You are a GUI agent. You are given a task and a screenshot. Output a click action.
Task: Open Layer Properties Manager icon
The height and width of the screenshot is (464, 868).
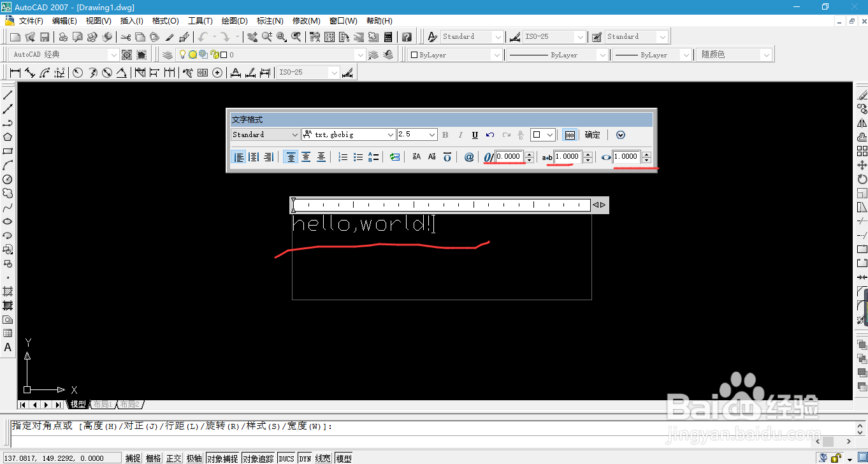(168, 55)
